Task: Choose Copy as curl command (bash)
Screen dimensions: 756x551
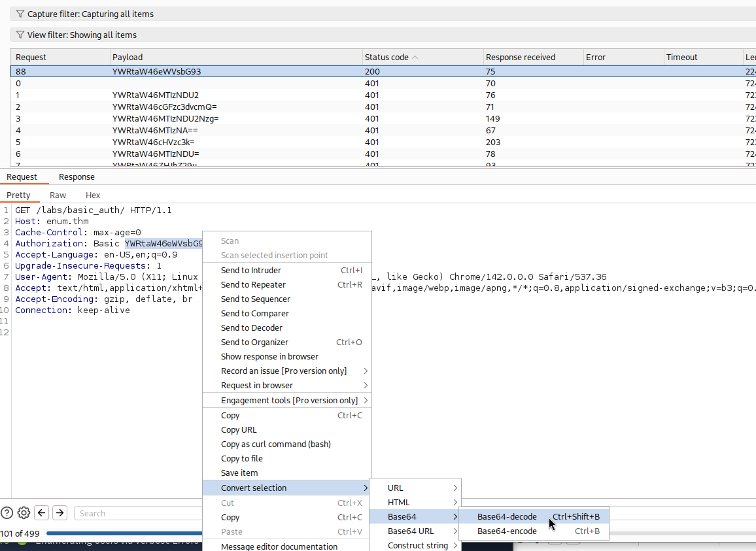Action: [287, 444]
